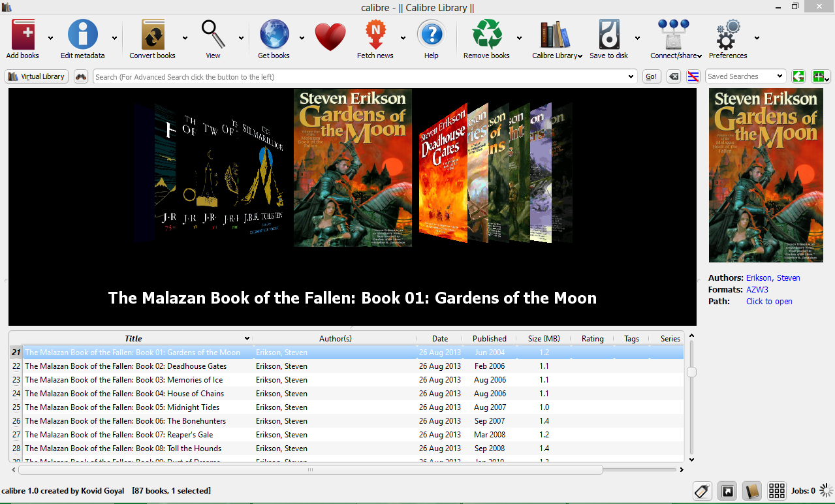Launch Convert books tool

coord(153,35)
